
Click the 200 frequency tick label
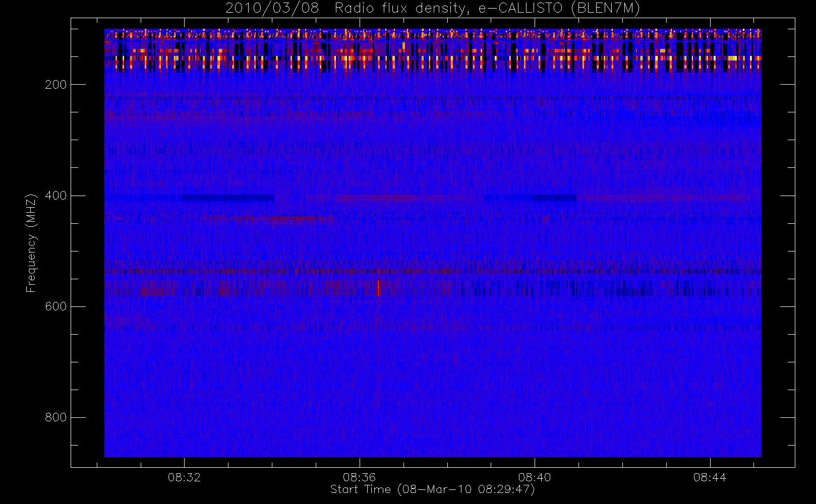pyautogui.click(x=55, y=85)
